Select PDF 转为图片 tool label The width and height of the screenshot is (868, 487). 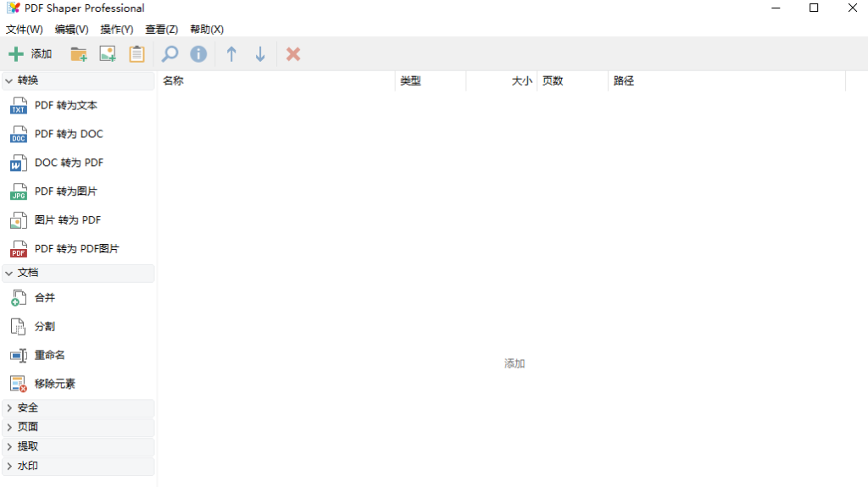(x=66, y=191)
